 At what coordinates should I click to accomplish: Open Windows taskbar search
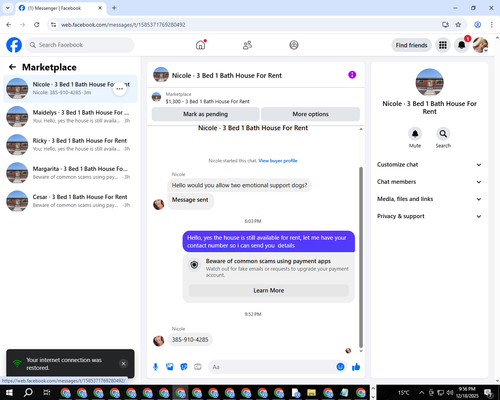pos(28,392)
